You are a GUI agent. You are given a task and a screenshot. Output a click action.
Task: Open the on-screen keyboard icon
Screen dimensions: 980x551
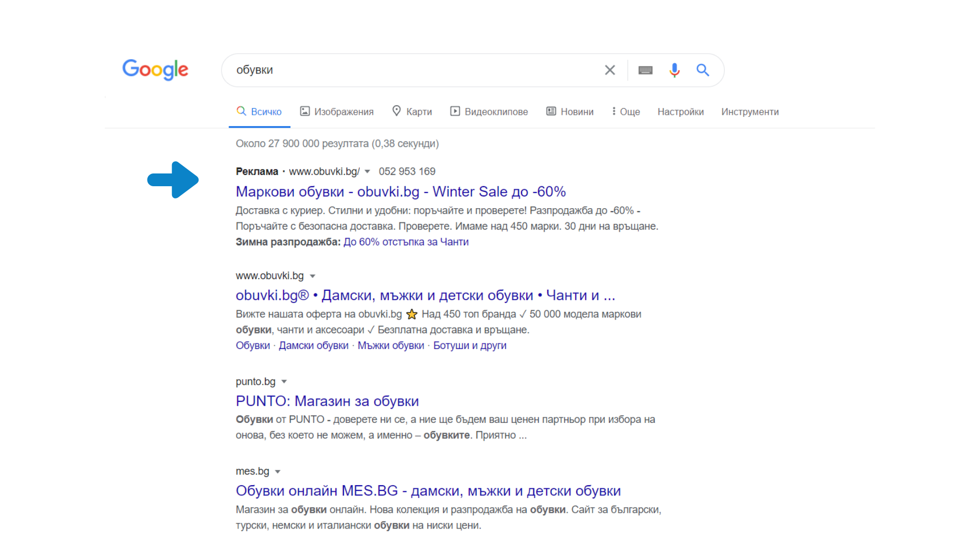pos(646,70)
